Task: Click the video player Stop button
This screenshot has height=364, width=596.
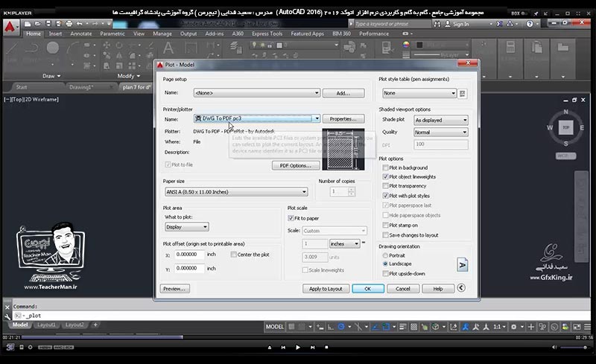Action: tap(326, 348)
